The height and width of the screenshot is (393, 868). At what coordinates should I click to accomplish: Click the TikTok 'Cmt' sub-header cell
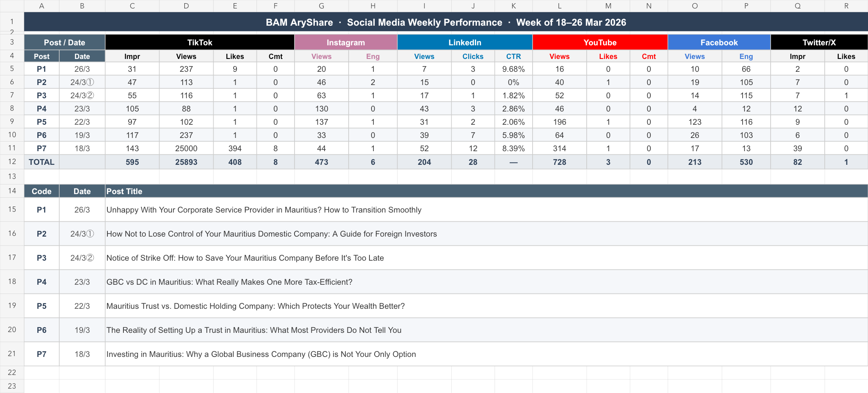click(275, 57)
